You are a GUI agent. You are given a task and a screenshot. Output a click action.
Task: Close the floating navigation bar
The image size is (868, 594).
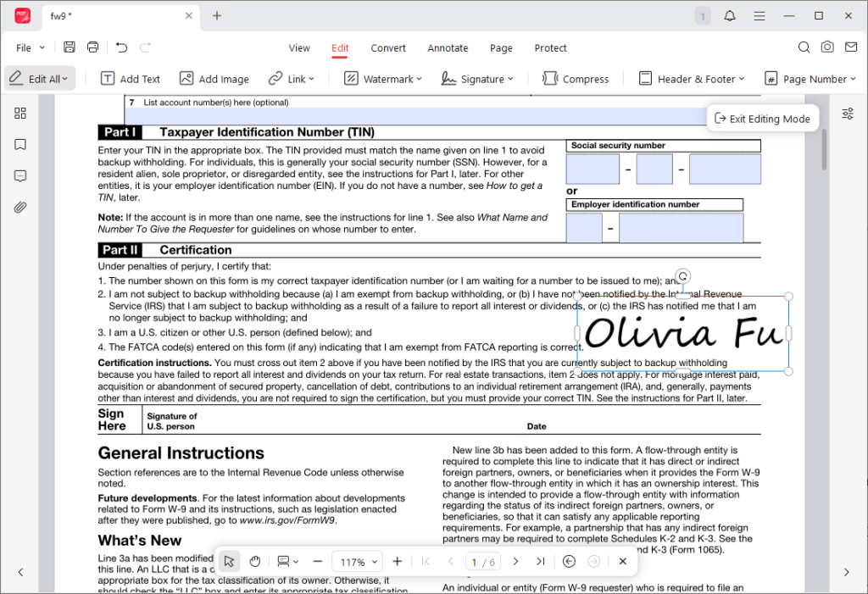623,561
